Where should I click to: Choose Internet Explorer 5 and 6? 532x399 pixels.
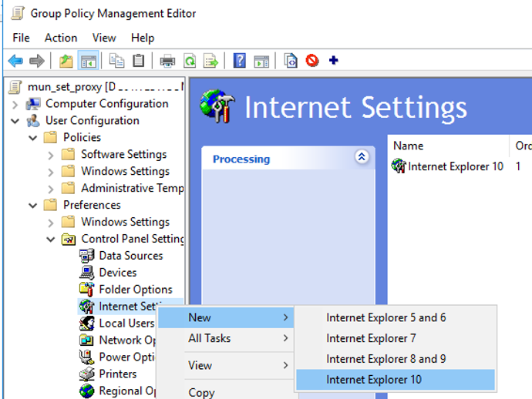(x=396, y=317)
